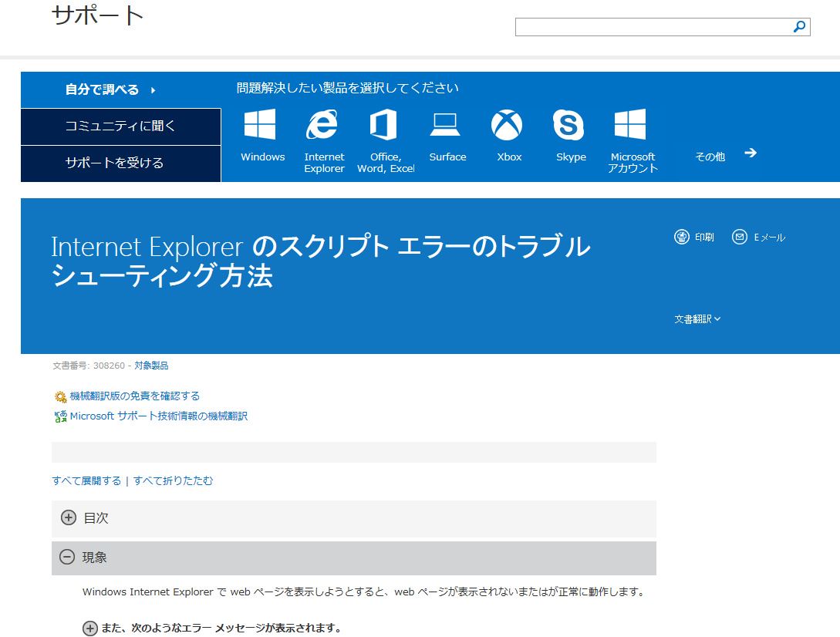The height and width of the screenshot is (637, 840).
Task: Click the サポート heading at the top
Action: [x=97, y=15]
